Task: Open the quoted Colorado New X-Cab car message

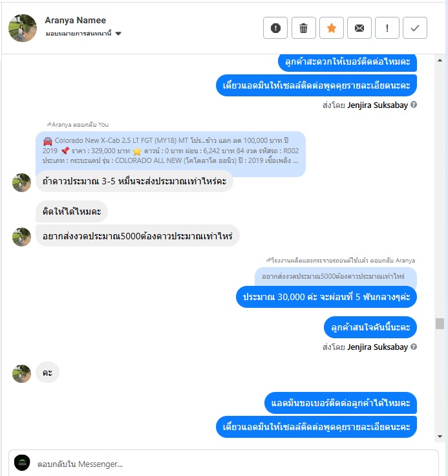Action: [x=171, y=151]
